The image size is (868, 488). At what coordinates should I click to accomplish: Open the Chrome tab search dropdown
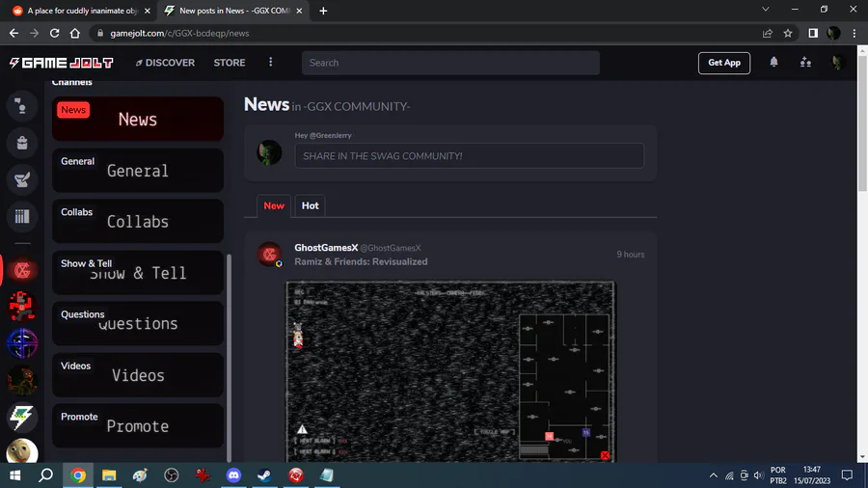(x=766, y=10)
